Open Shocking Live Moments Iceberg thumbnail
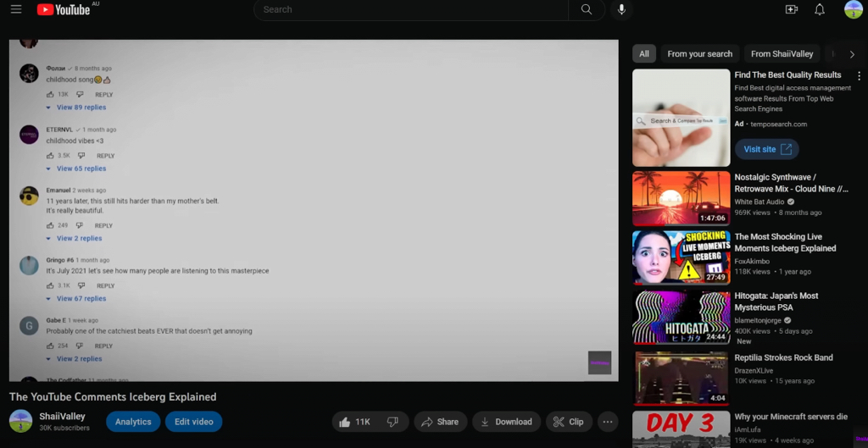Image resolution: width=868 pixels, height=448 pixels. point(682,257)
